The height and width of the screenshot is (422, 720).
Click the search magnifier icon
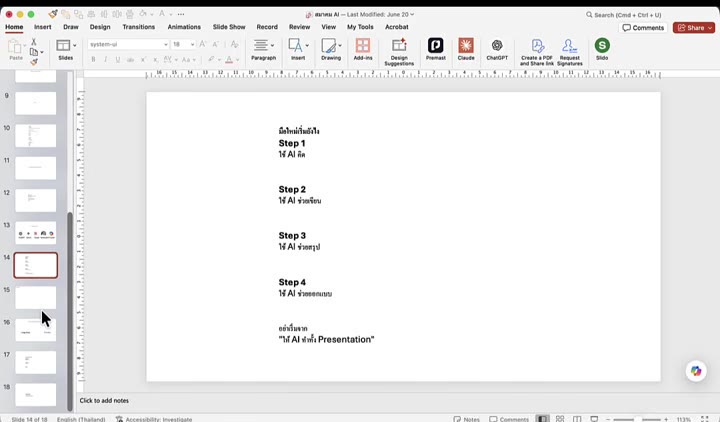[x=589, y=15]
